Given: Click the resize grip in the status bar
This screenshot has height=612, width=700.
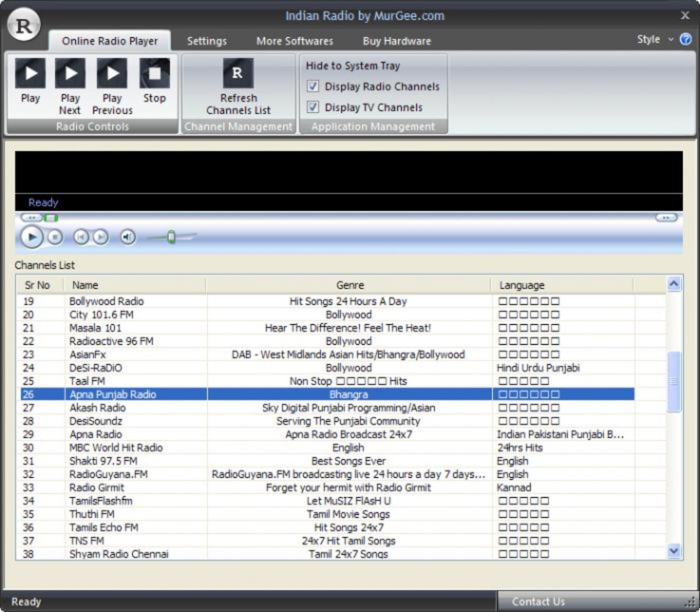Looking at the screenshot, I should click(x=691, y=602).
